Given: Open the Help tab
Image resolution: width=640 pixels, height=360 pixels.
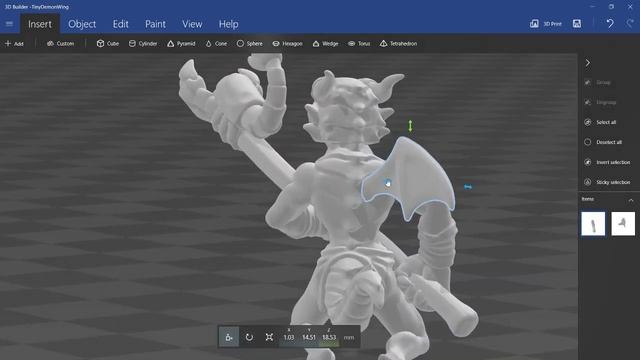Looking at the screenshot, I should (228, 24).
